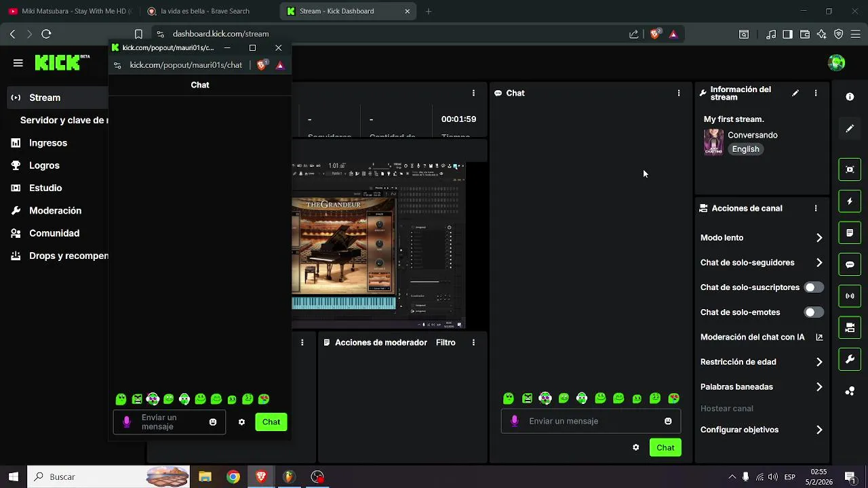
Task: Toggle the wrench widget icon in the right sidebar
Action: 850,359
